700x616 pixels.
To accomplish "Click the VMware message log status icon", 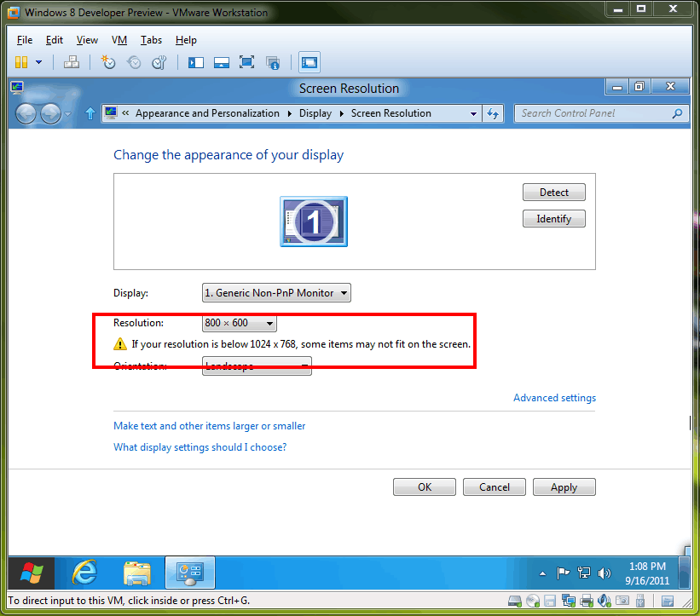I will pos(668,602).
